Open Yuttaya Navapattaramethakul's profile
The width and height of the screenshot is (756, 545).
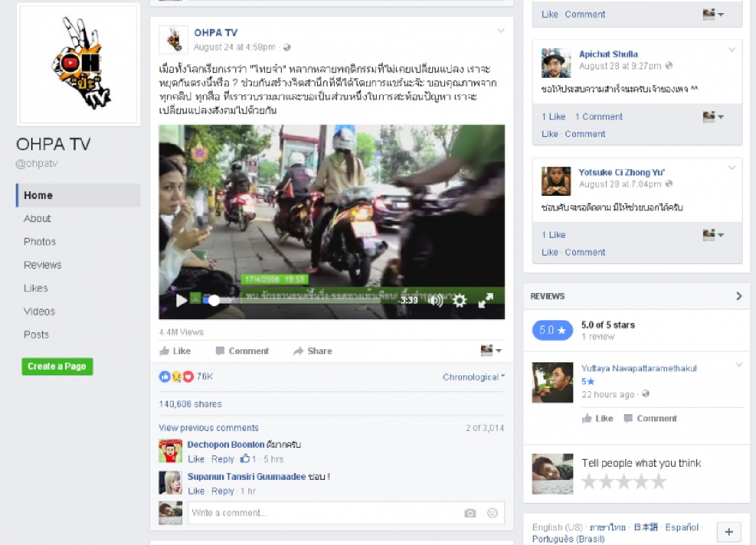pos(639,368)
